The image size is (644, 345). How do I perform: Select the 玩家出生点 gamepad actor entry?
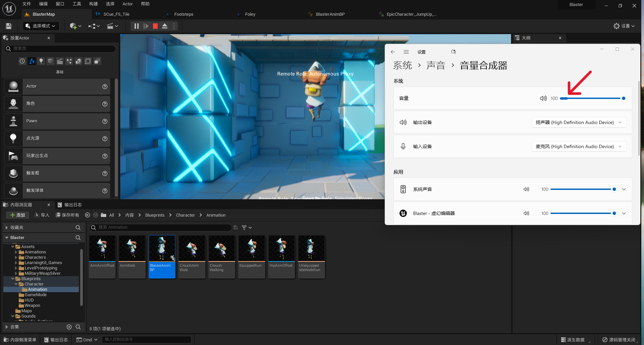tap(57, 156)
